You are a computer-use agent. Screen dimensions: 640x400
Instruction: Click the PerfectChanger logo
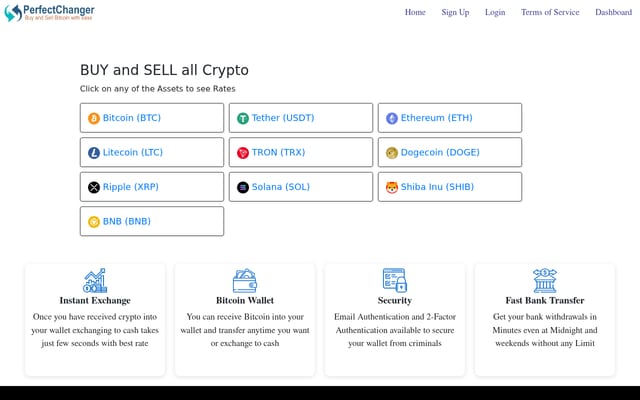[49, 13]
